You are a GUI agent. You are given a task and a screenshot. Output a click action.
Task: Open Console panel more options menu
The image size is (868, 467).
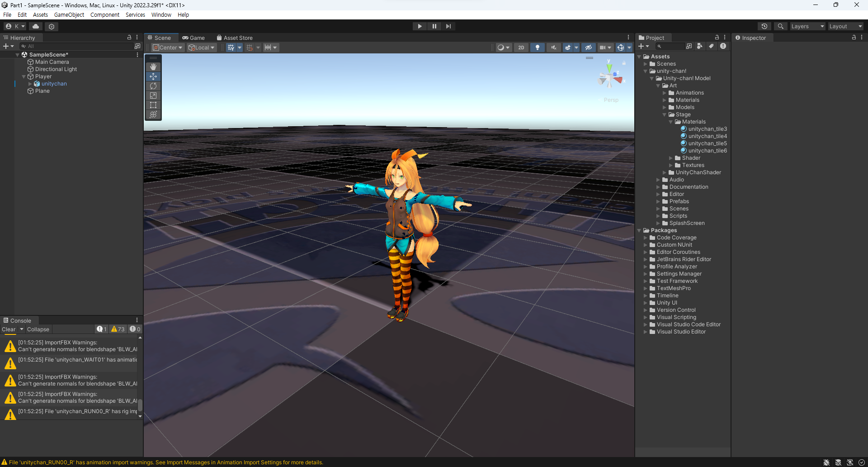[x=137, y=320]
